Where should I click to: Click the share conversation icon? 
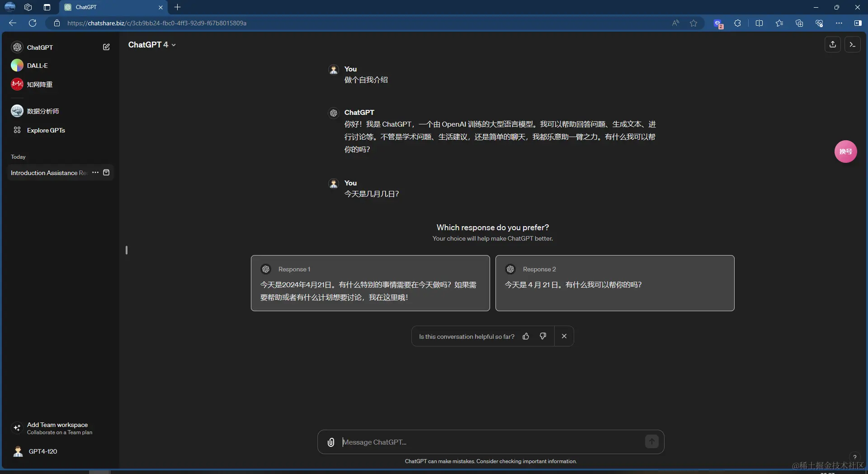[x=833, y=44]
